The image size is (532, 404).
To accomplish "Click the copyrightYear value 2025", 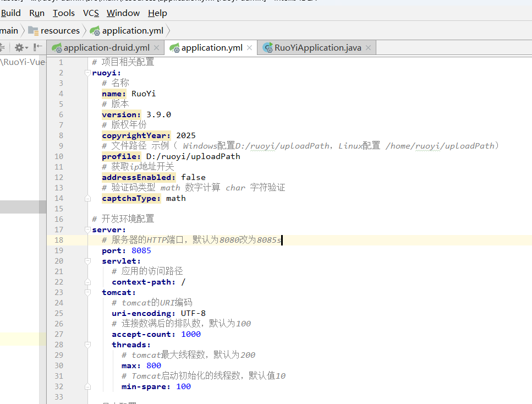I will [x=185, y=135].
